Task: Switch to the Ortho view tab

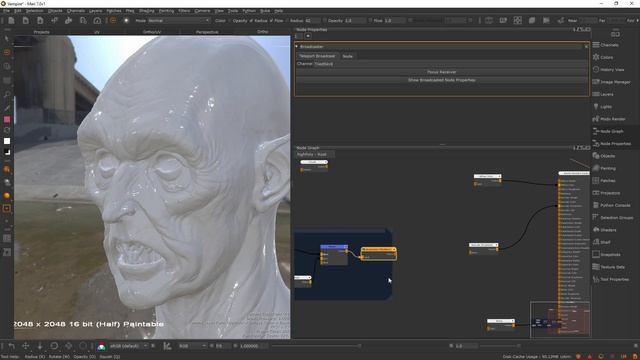Action: coord(262,32)
